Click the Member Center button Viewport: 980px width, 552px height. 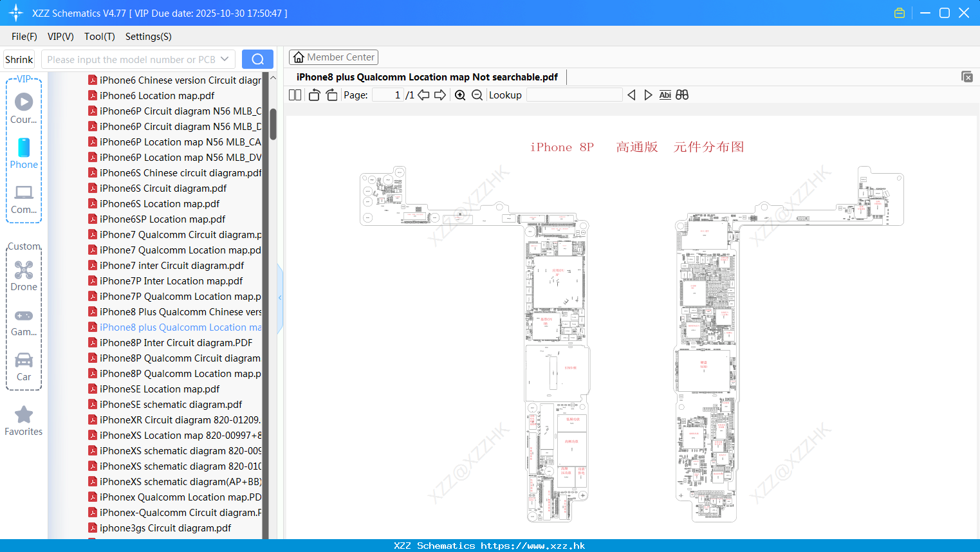(333, 57)
